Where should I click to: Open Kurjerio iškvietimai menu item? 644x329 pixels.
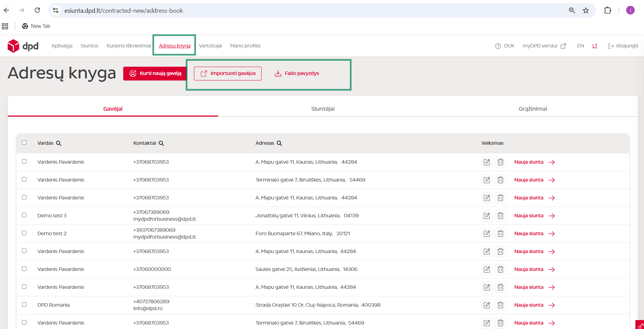[x=129, y=46]
